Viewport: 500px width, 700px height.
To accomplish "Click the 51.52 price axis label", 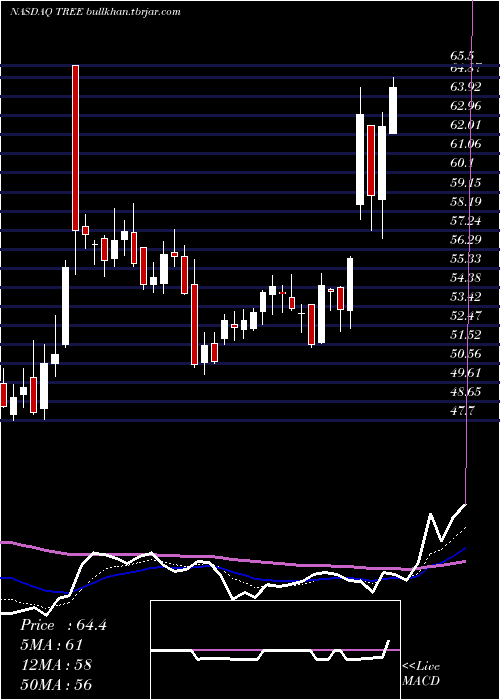I will click(x=466, y=335).
